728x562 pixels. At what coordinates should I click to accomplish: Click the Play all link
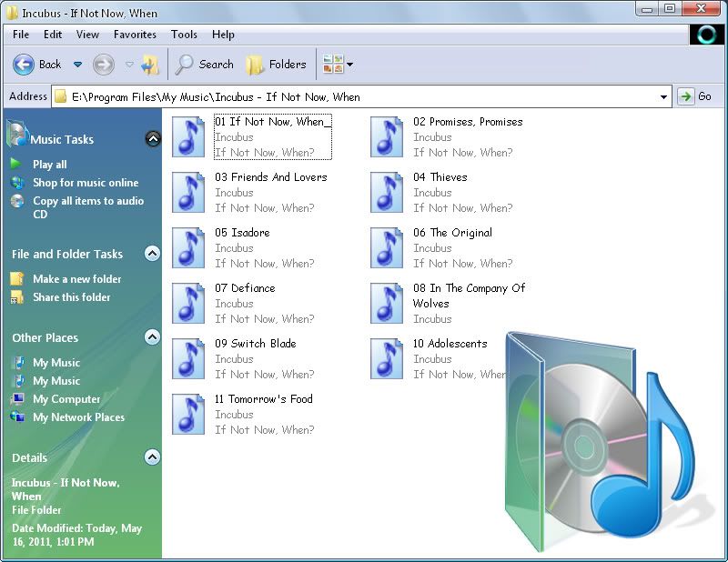50,165
